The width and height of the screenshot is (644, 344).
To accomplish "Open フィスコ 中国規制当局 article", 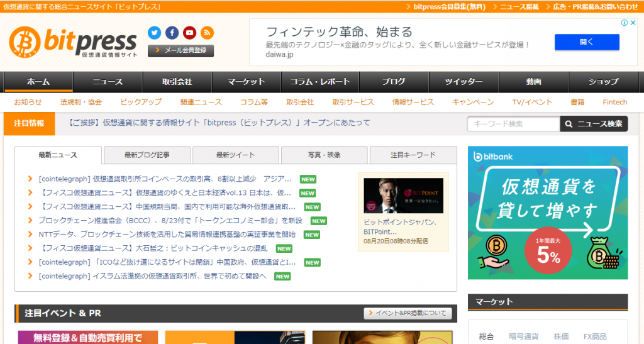I will coord(167,207).
